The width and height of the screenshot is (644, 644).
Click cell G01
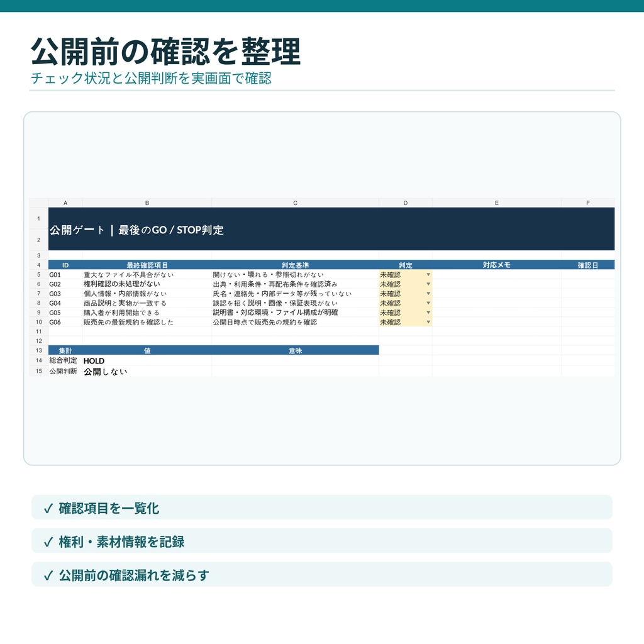65,274
